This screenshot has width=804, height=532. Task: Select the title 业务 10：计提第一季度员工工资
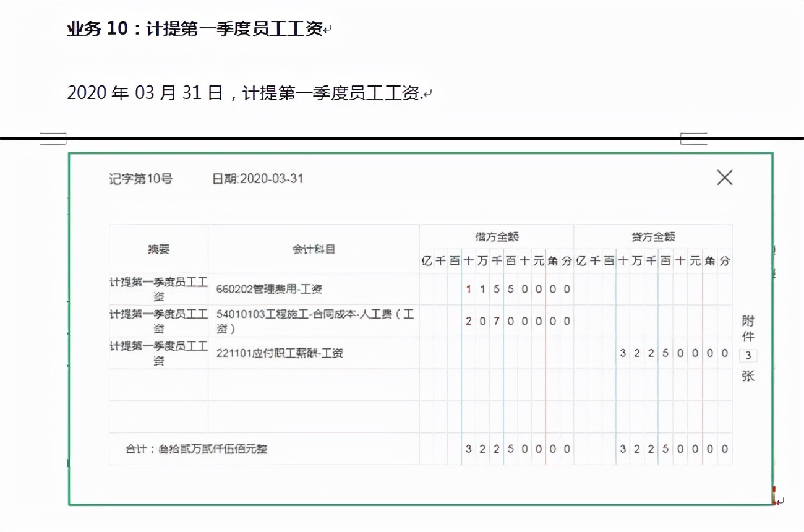click(198, 28)
